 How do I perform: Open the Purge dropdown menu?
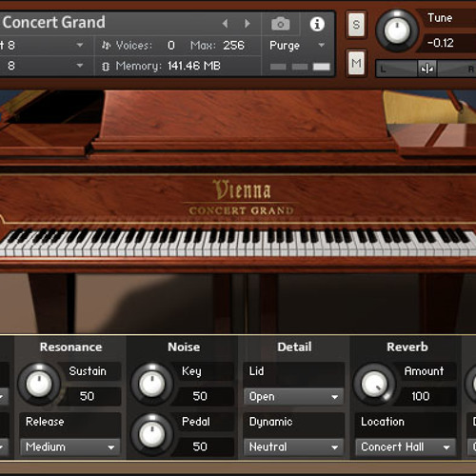coord(297,46)
